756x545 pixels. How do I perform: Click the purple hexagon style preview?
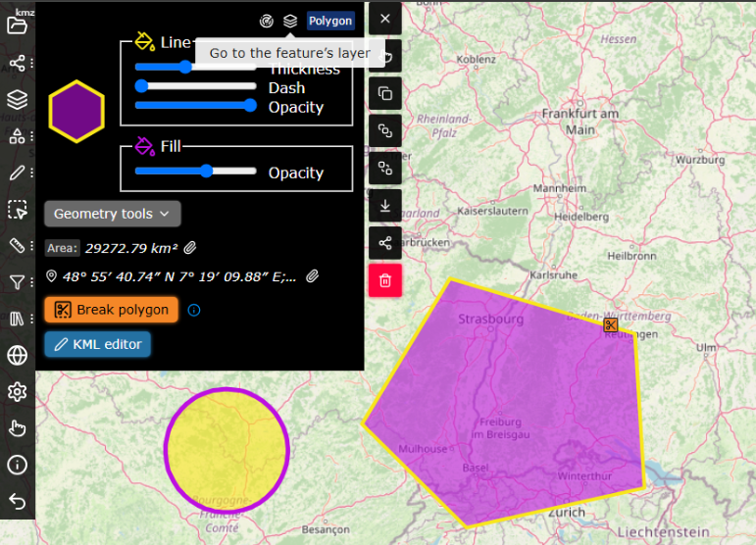point(76,112)
